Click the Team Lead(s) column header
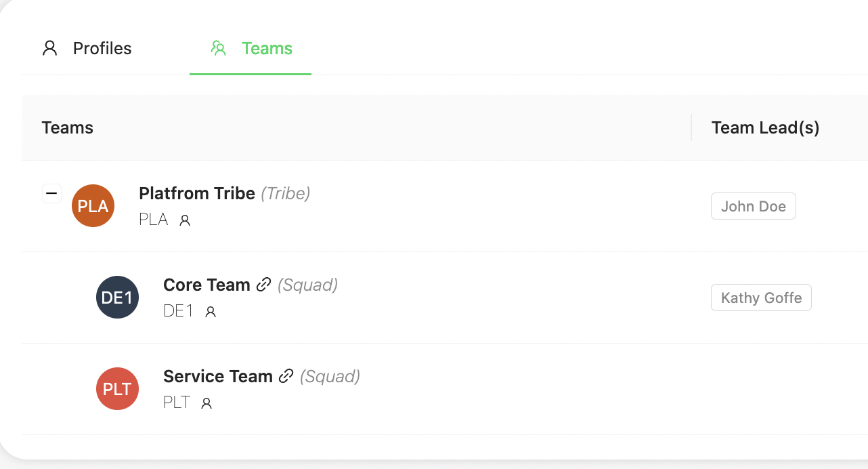The image size is (868, 469). (765, 128)
